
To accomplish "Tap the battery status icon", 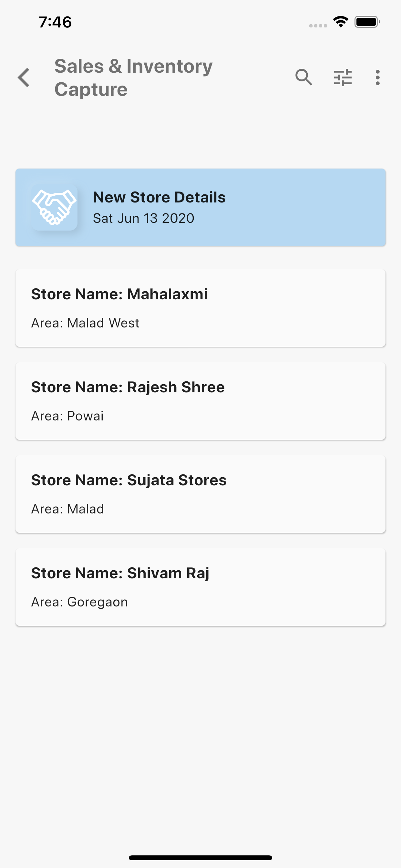I will [367, 22].
